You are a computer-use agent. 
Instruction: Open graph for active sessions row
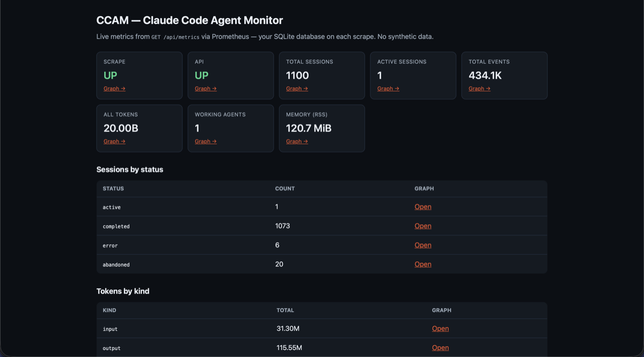point(423,207)
